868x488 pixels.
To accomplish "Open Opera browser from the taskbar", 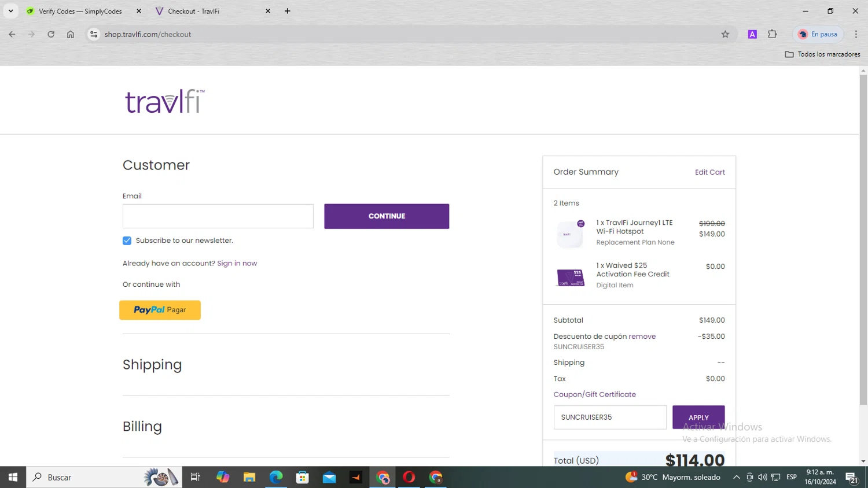I will point(409,477).
